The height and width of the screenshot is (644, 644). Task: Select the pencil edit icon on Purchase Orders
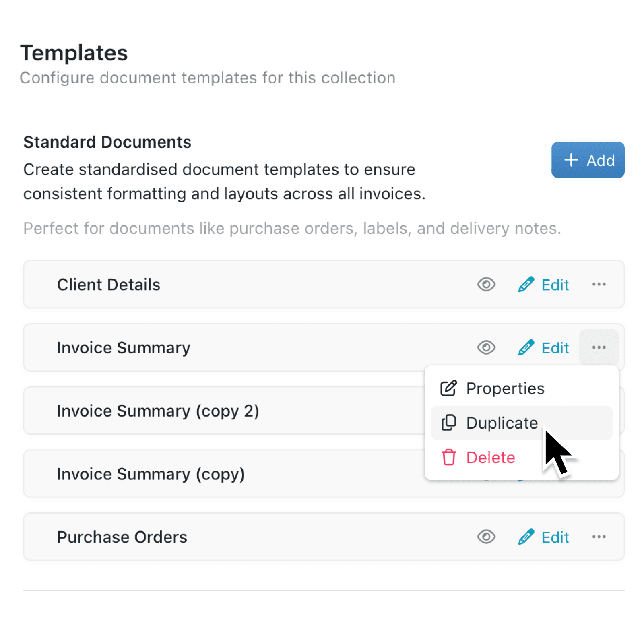526,537
